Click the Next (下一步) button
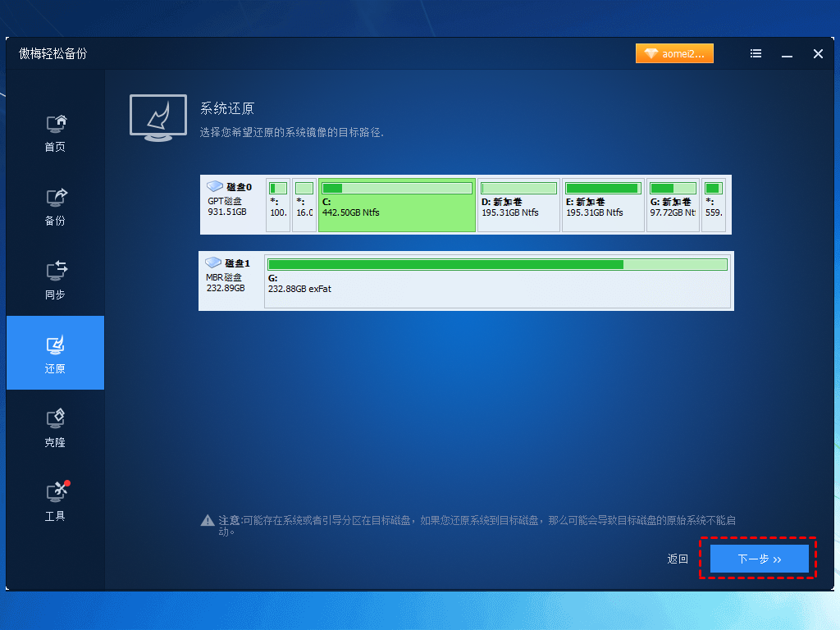The width and height of the screenshot is (840, 630). (x=759, y=559)
